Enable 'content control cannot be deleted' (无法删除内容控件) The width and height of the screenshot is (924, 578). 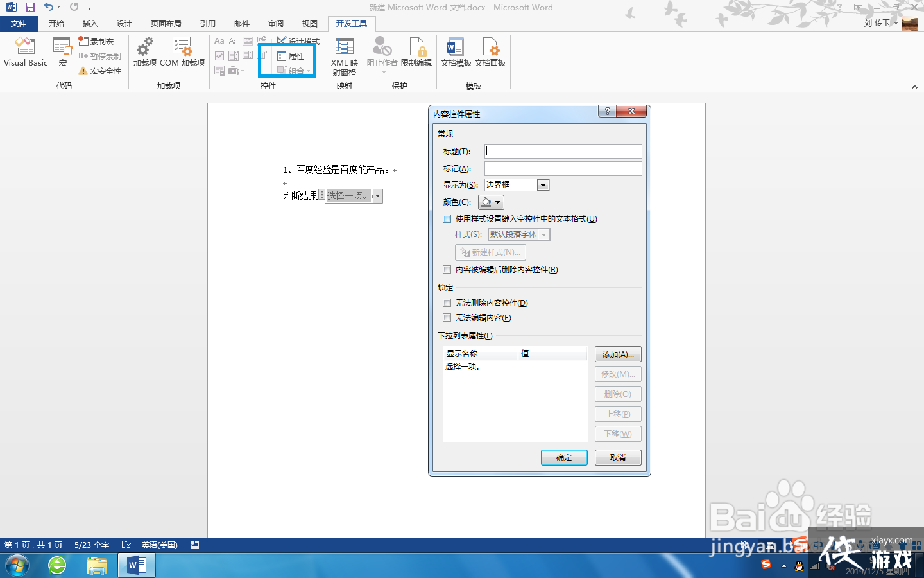pos(447,302)
